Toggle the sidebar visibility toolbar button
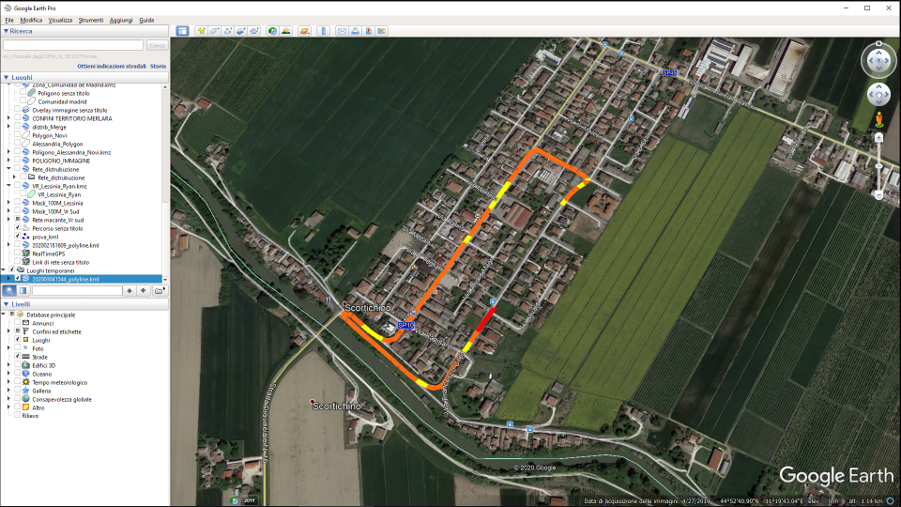 click(x=182, y=31)
